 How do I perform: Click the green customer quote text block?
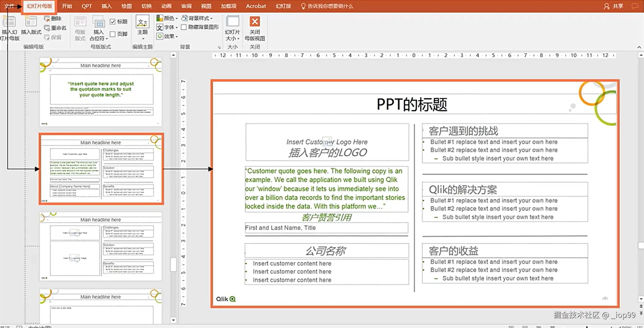(326, 189)
